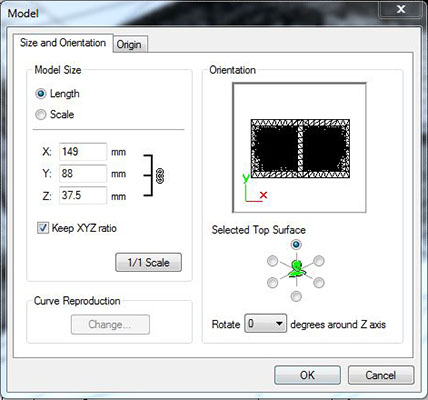Screen dimensions: 428x400
Task: Select the bottommost top-surface radio button
Action: (x=296, y=296)
